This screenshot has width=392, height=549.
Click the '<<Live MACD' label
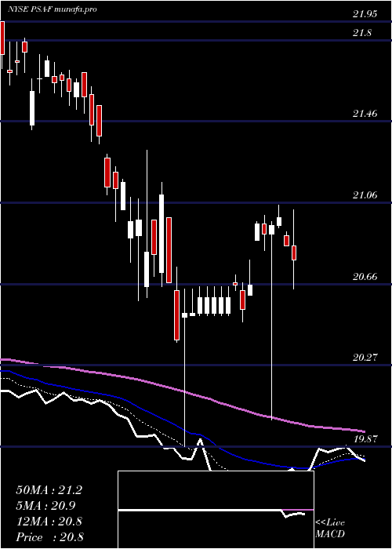pyautogui.click(x=330, y=529)
